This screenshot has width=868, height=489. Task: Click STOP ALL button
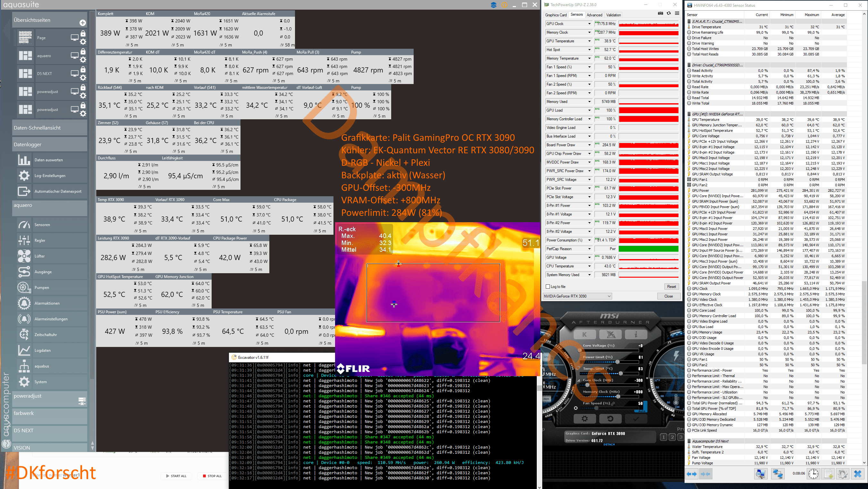coord(212,476)
